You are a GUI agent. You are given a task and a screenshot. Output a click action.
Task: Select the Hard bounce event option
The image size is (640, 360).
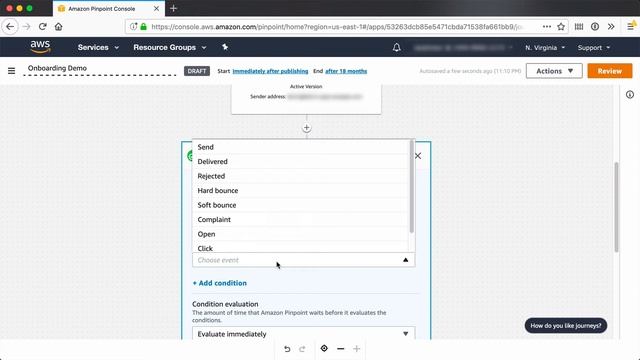tap(300, 191)
